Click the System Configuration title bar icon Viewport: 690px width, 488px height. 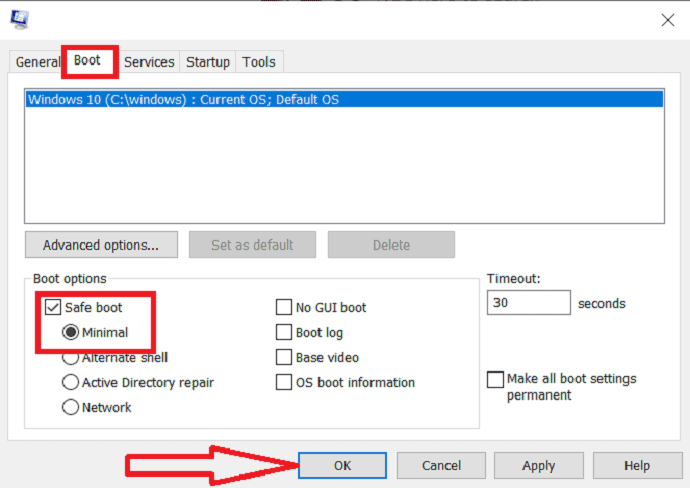coord(19,18)
